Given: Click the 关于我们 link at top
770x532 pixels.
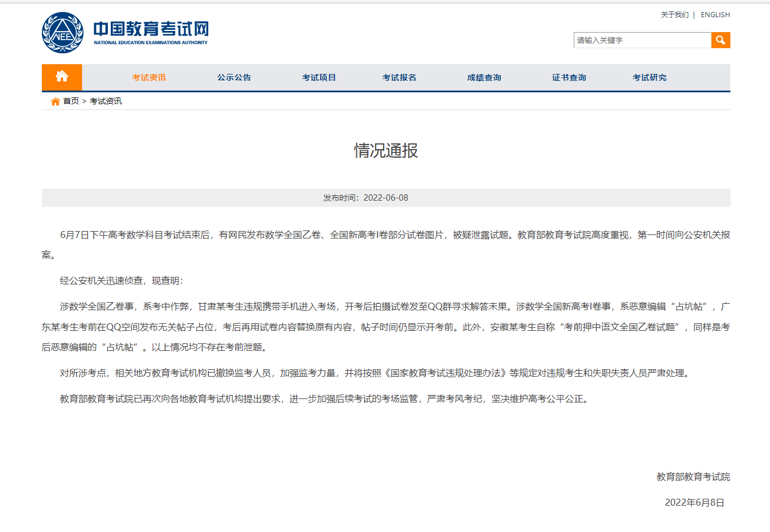Looking at the screenshot, I should tap(675, 15).
